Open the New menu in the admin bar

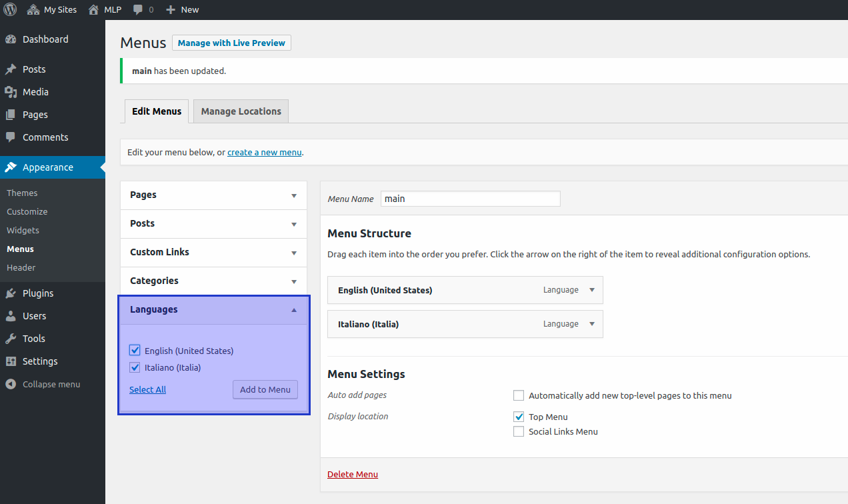click(x=181, y=9)
